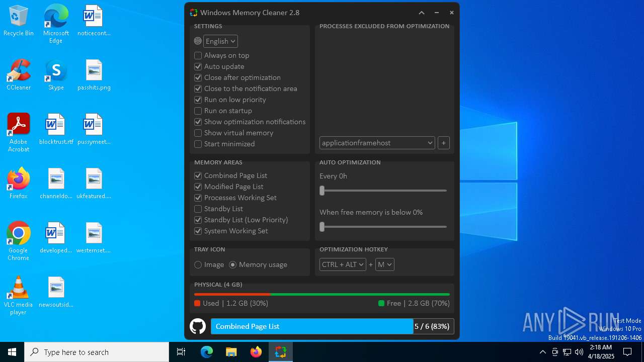Click the free memory threshold slider
Image resolution: width=644 pixels, height=362 pixels.
(x=383, y=227)
